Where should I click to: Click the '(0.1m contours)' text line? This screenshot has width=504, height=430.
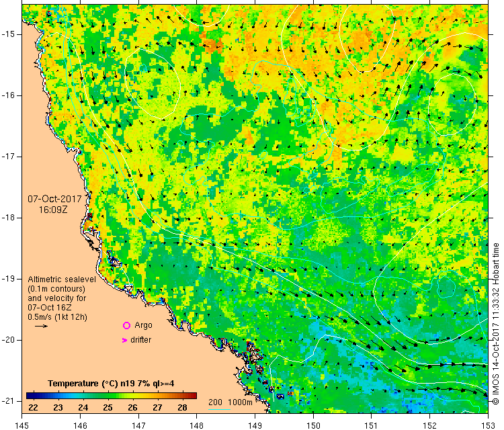click(56, 289)
